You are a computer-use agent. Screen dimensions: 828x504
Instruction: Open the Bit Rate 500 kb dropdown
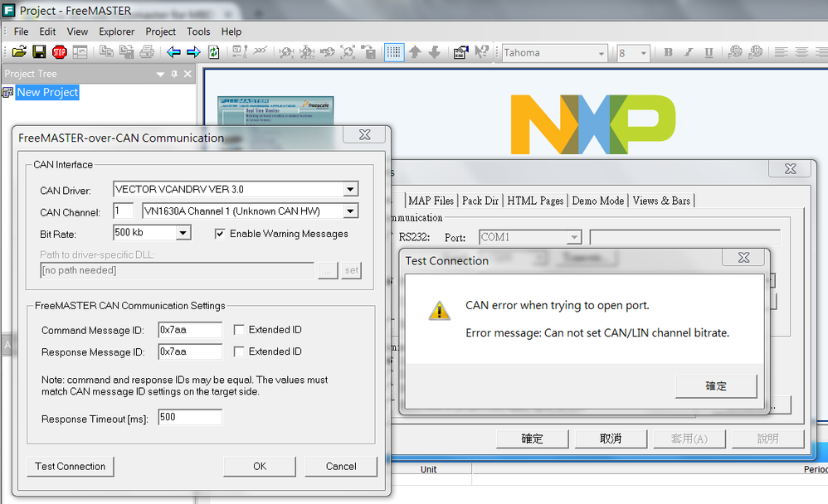[x=183, y=233]
